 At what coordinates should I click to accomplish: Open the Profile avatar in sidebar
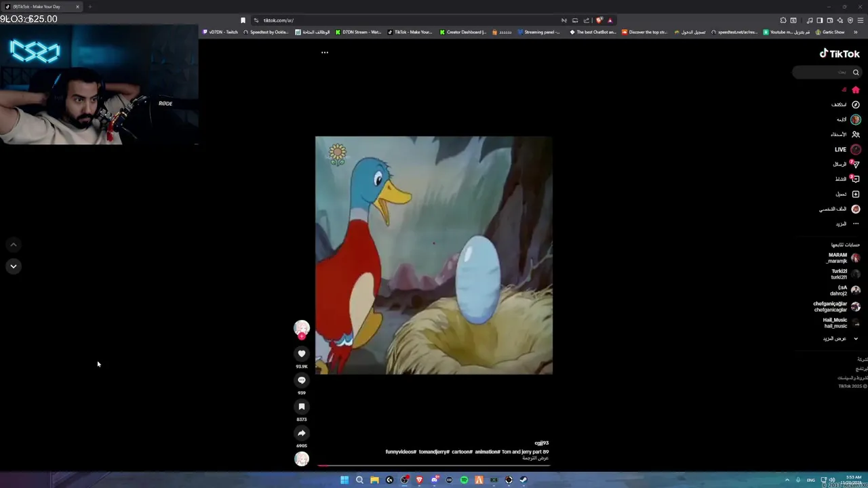coord(856,209)
